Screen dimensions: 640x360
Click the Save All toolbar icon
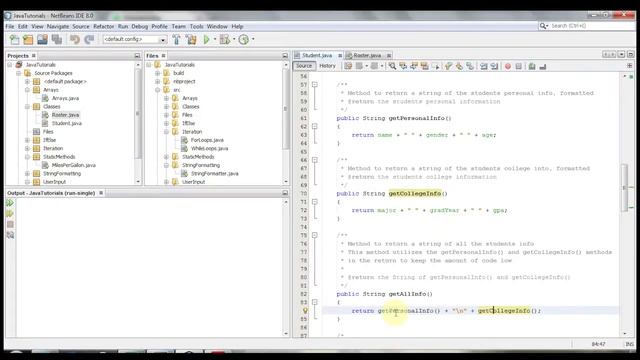click(x=57, y=40)
